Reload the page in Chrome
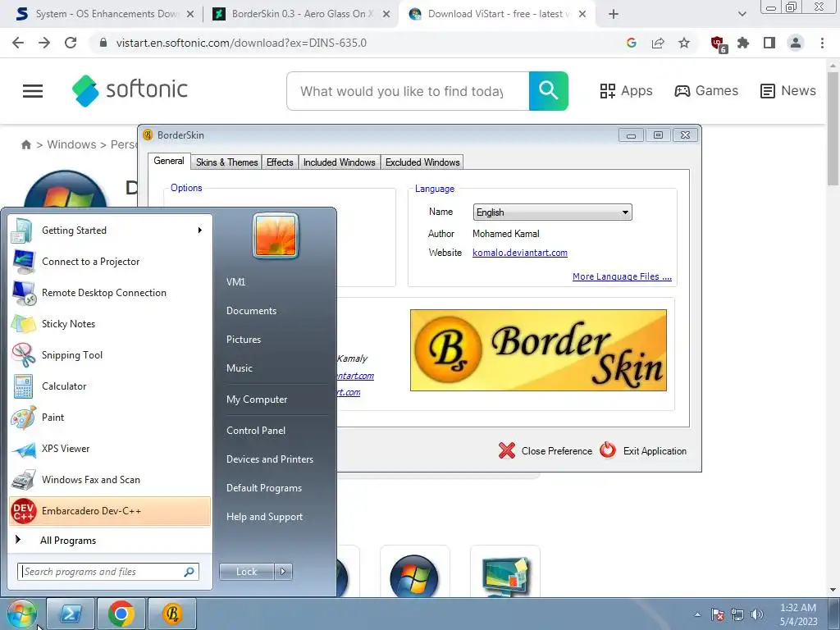Image resolution: width=840 pixels, height=630 pixels. coord(71,43)
